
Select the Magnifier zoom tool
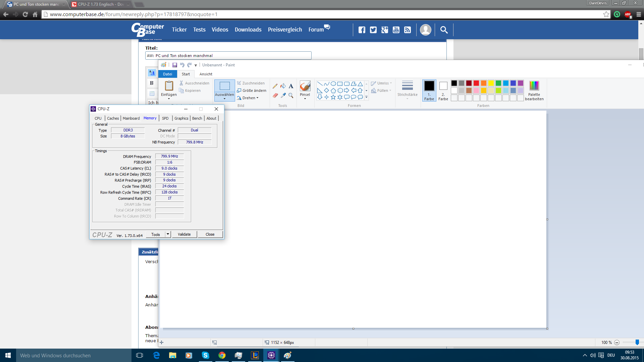[x=291, y=96]
